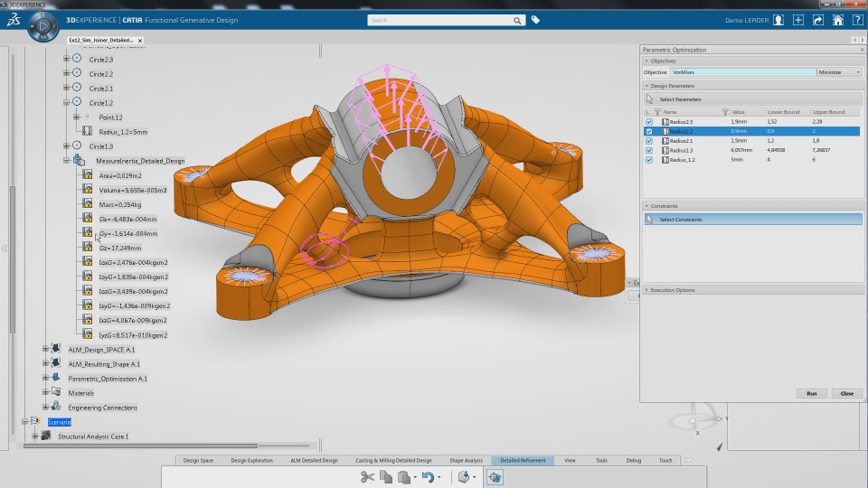Uncheck the Radius2.3 parameter checkbox
868x488 pixels.
649,122
